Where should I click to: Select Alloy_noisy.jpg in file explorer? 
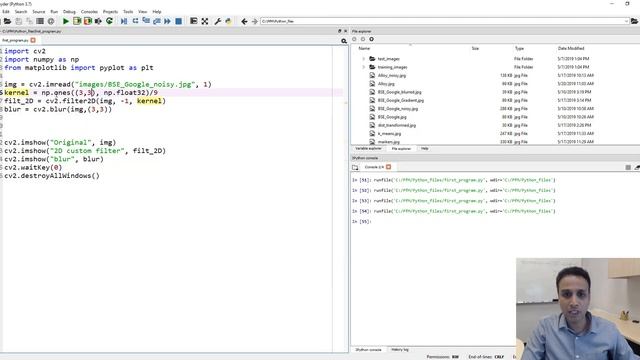tap(392, 76)
